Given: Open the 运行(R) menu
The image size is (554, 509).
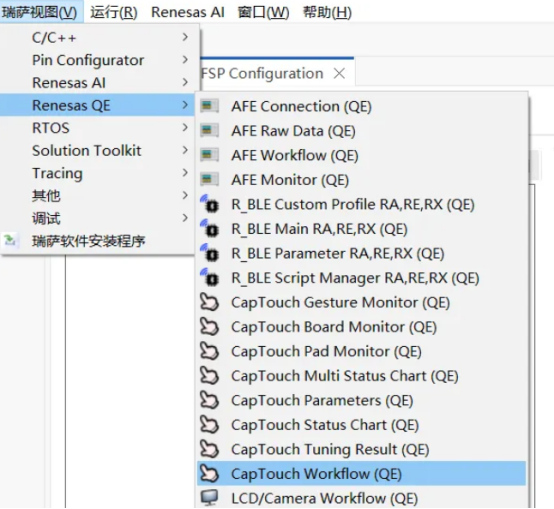Looking at the screenshot, I should click(x=114, y=12).
